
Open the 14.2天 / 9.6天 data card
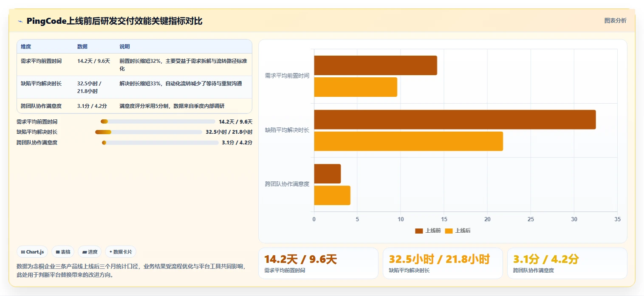coord(318,263)
